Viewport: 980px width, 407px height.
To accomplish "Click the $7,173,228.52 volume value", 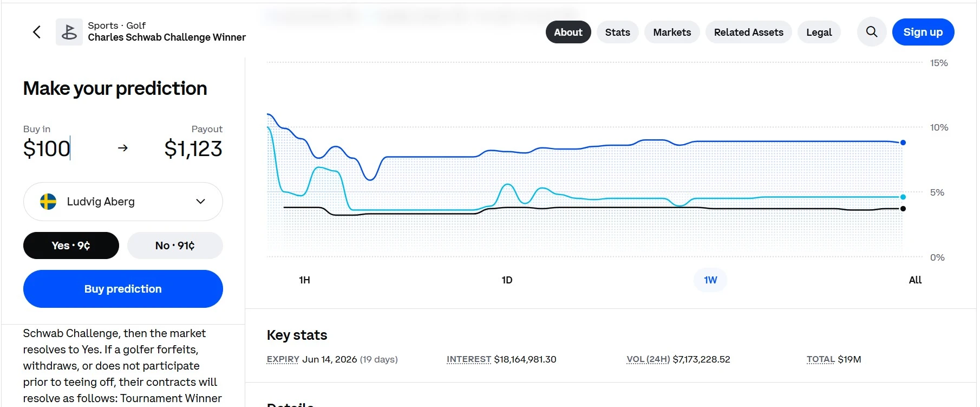I will [701, 359].
